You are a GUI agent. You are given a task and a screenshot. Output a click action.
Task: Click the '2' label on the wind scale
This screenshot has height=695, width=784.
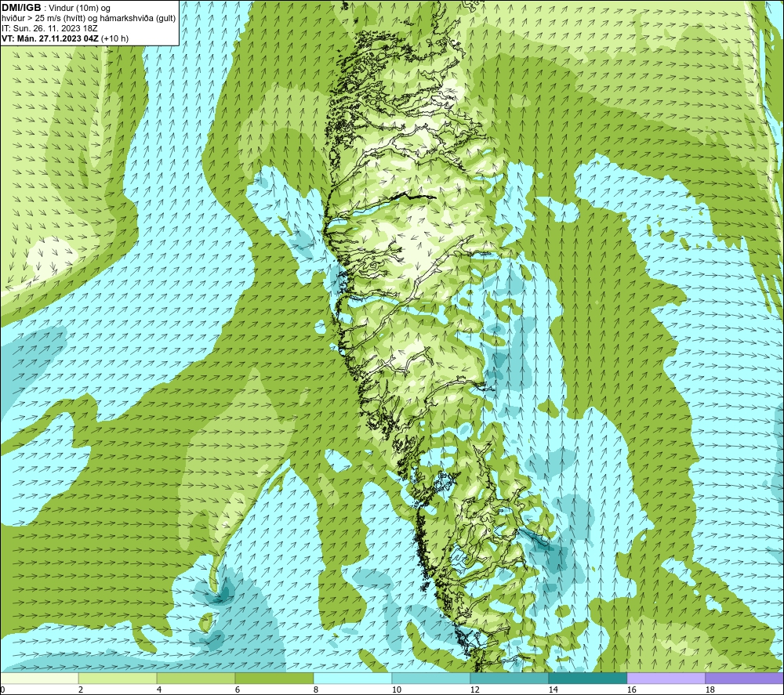coord(81,690)
